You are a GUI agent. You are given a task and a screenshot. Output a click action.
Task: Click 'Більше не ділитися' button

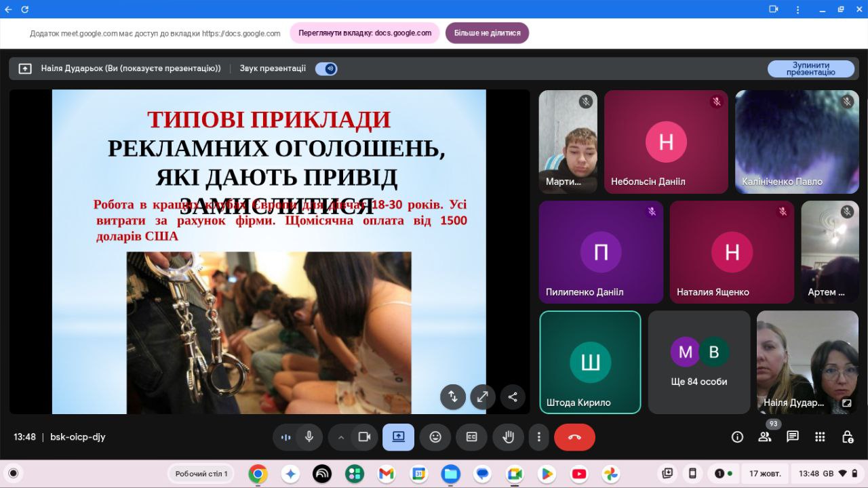tap(487, 33)
